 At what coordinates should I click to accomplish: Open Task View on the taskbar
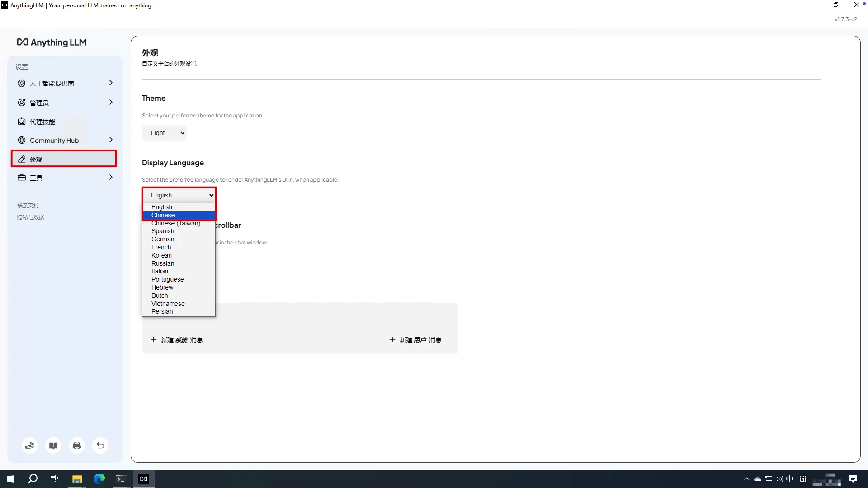point(54,479)
